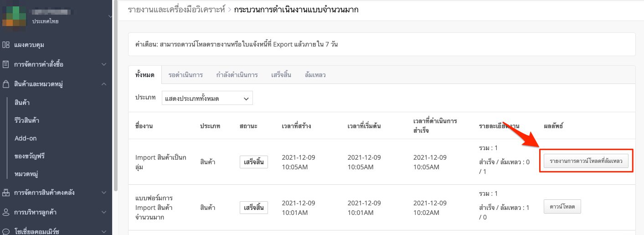The height and width of the screenshot is (235, 644).
Task: Click job name Import สินค้าเป็นกลุ่ม
Action: pos(161,162)
